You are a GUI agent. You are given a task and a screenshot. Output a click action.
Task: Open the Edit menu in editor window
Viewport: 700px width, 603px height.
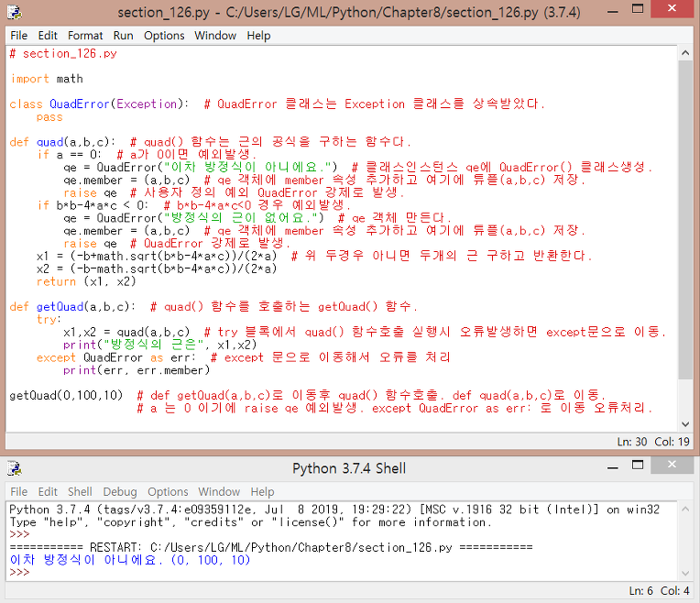tap(48, 36)
